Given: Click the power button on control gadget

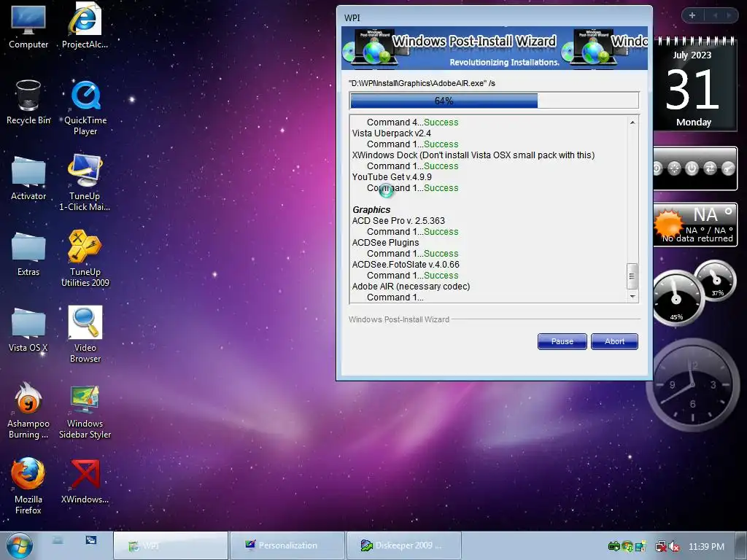Looking at the screenshot, I should 692,168.
